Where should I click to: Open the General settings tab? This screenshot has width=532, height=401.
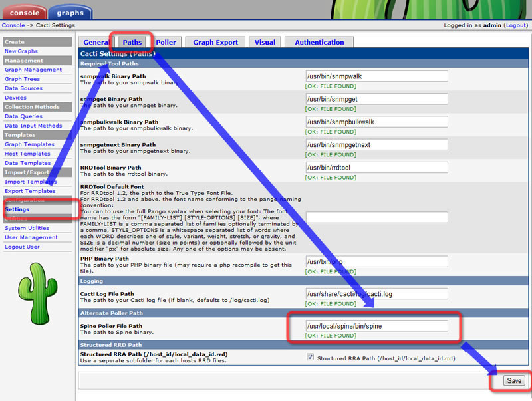coord(96,42)
